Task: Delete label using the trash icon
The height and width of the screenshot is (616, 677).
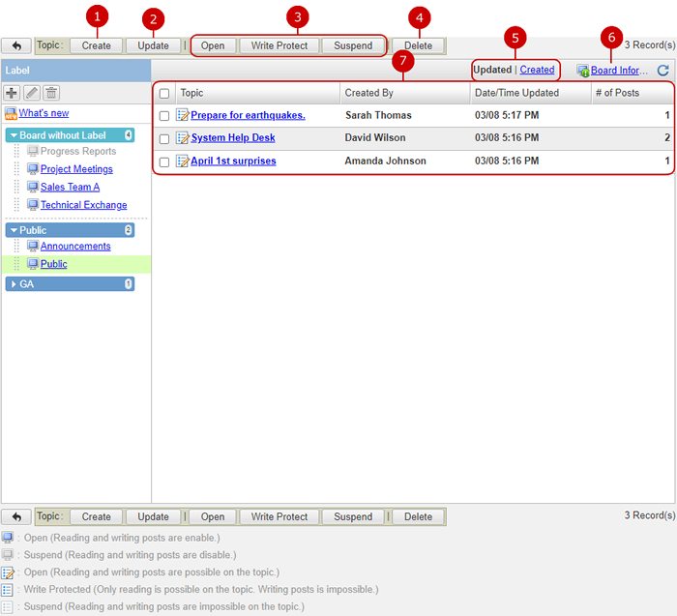Action: [x=51, y=93]
